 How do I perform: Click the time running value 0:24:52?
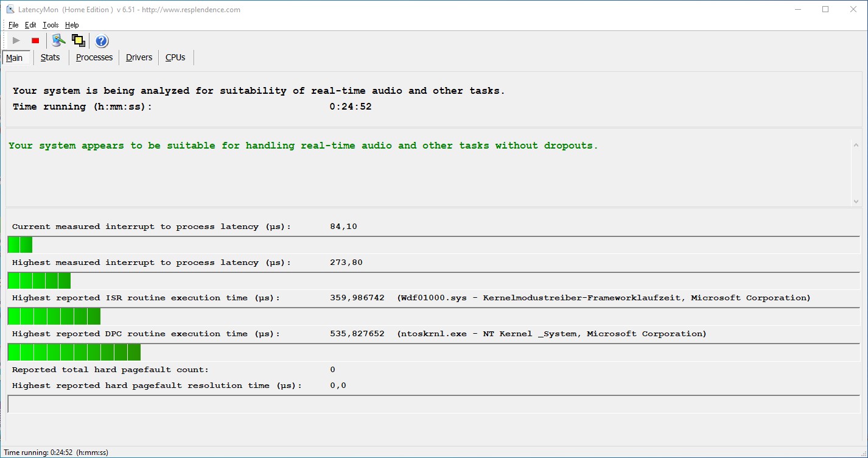(x=351, y=107)
